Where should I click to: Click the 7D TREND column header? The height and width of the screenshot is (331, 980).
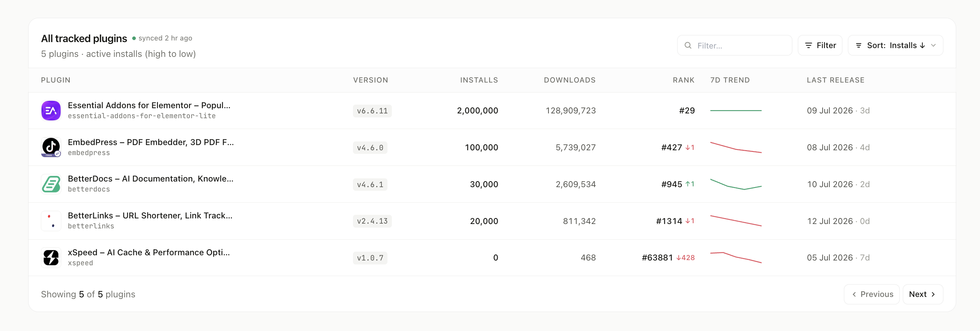730,80
